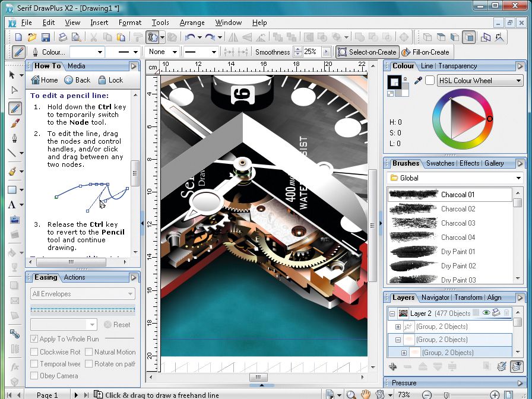
Task: Switch to the Swatches tab
Action: tap(440, 163)
